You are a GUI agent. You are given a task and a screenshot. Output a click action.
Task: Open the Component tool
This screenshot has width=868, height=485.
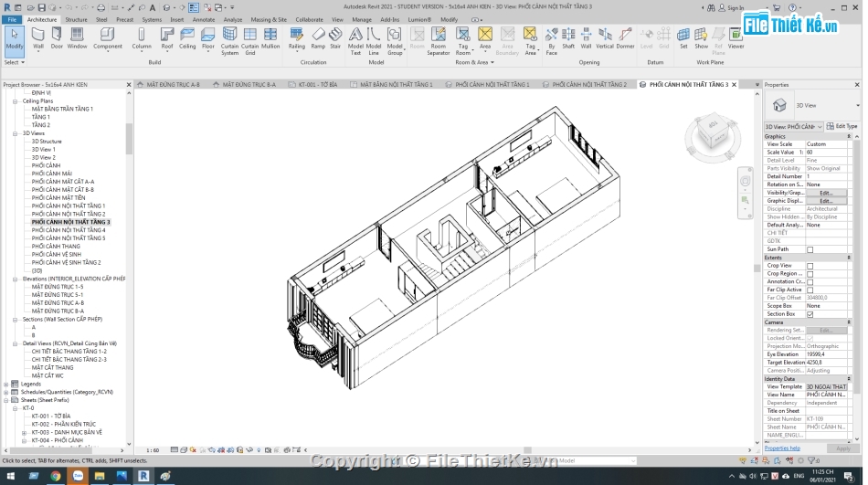(108, 38)
